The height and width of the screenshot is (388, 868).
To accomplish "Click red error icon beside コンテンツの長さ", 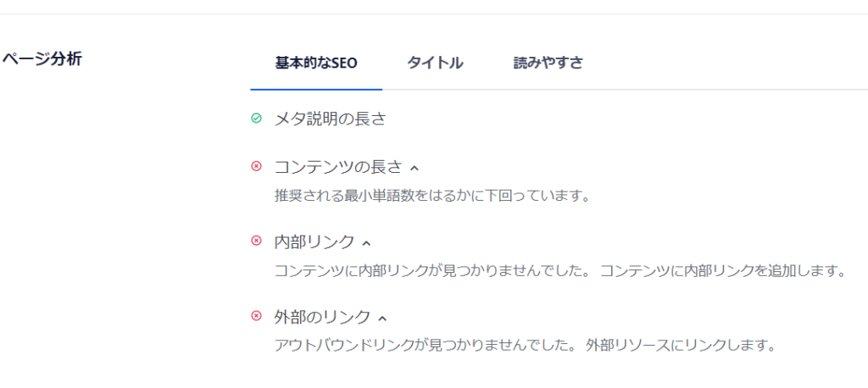I will (x=256, y=166).
